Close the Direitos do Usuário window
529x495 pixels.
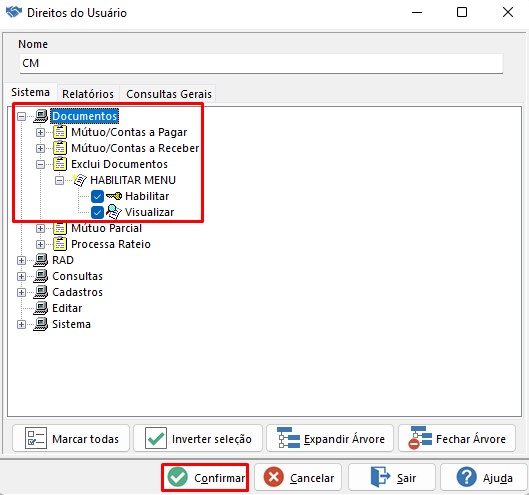point(508,12)
